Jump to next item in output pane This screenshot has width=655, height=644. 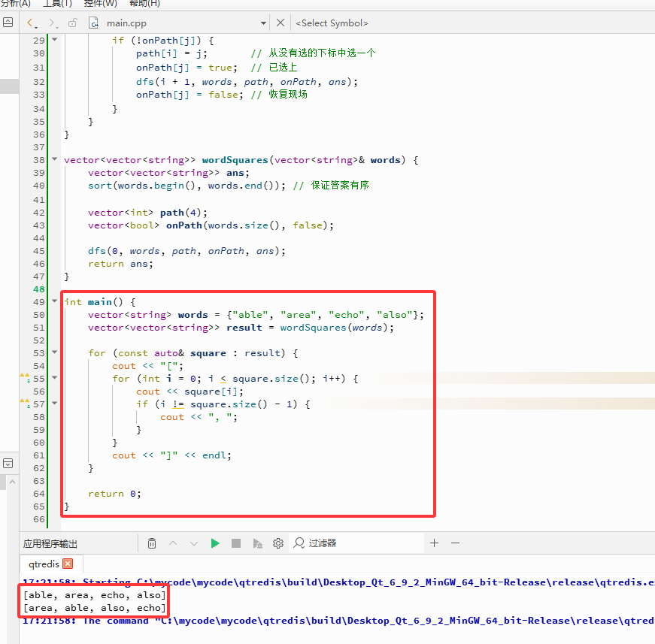tap(194, 543)
